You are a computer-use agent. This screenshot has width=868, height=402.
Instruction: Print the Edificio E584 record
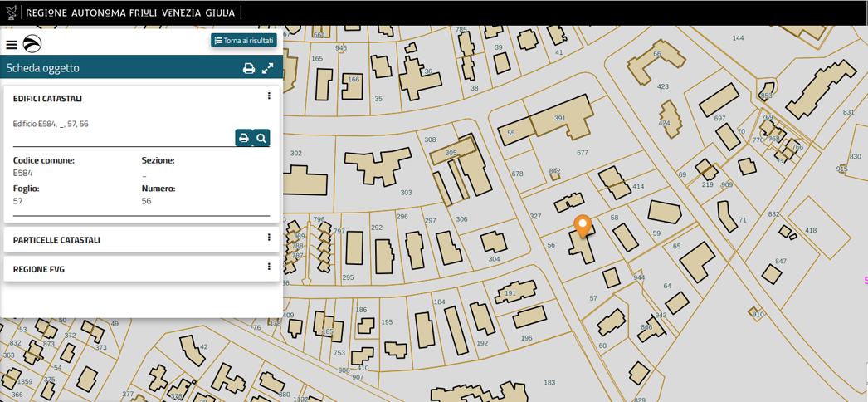pos(243,138)
